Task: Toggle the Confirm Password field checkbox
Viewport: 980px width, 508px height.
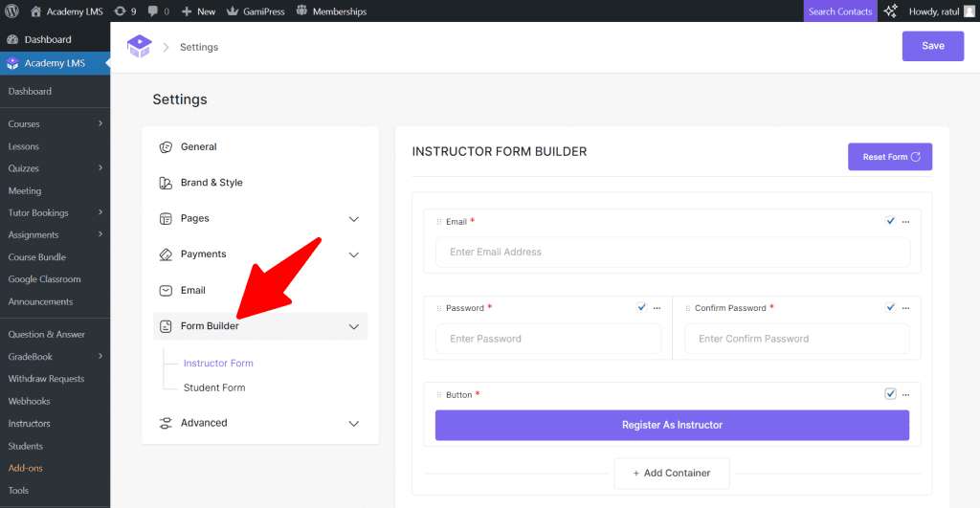Action: click(x=890, y=307)
